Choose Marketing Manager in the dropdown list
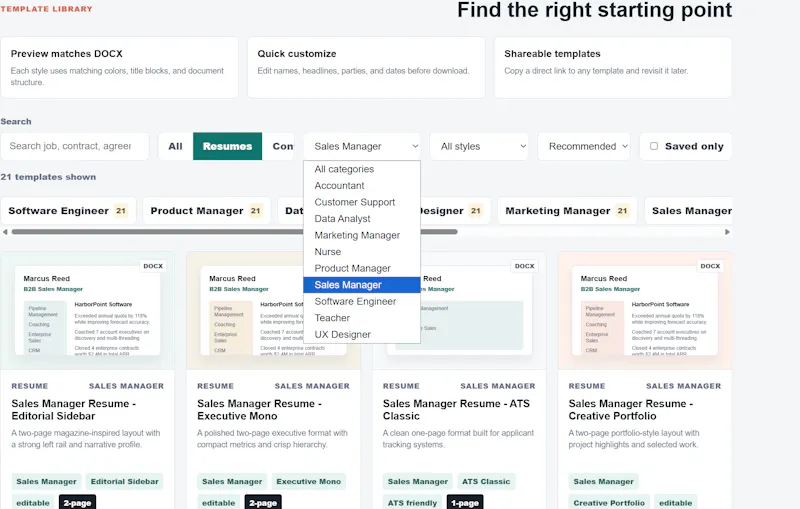The width and height of the screenshot is (800, 509). [362, 235]
